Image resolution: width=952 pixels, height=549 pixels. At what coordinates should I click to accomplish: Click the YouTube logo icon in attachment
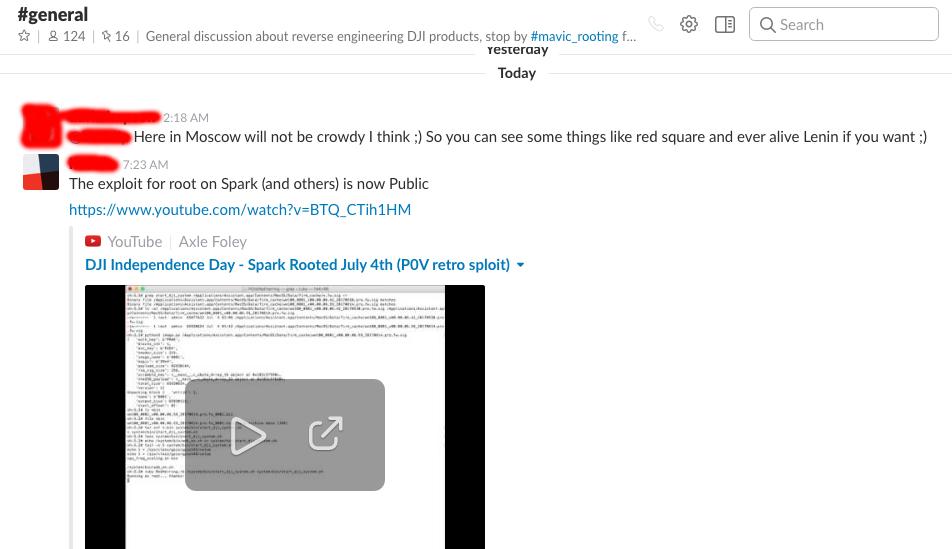93,242
